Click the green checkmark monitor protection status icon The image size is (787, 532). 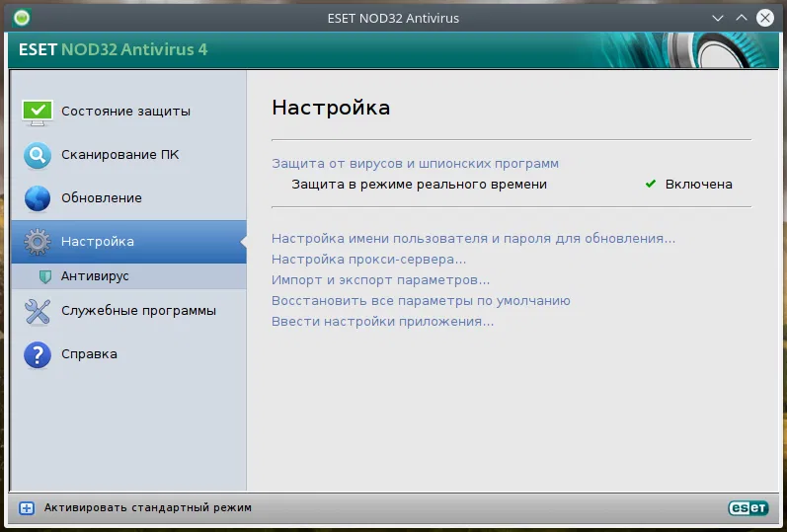[x=38, y=112]
